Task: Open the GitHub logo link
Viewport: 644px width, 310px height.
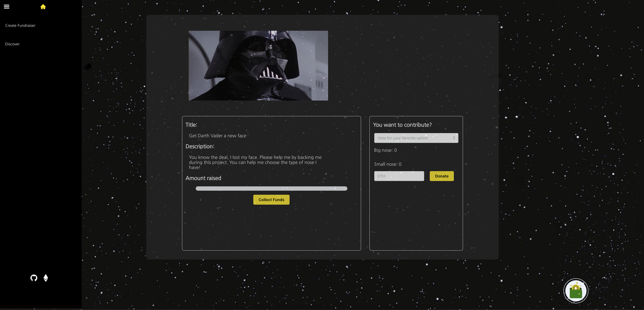Action: (34, 278)
